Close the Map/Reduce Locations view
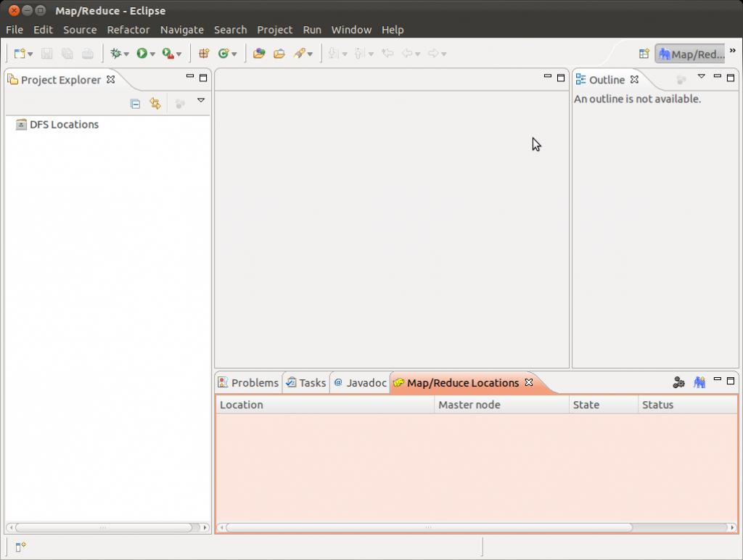Screen dimensions: 743x560 [x=529, y=382]
